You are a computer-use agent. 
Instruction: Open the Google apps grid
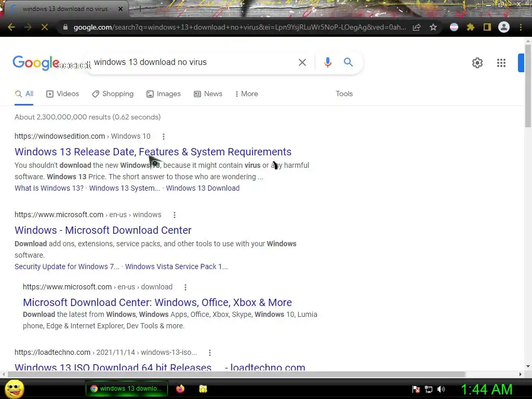(x=501, y=63)
